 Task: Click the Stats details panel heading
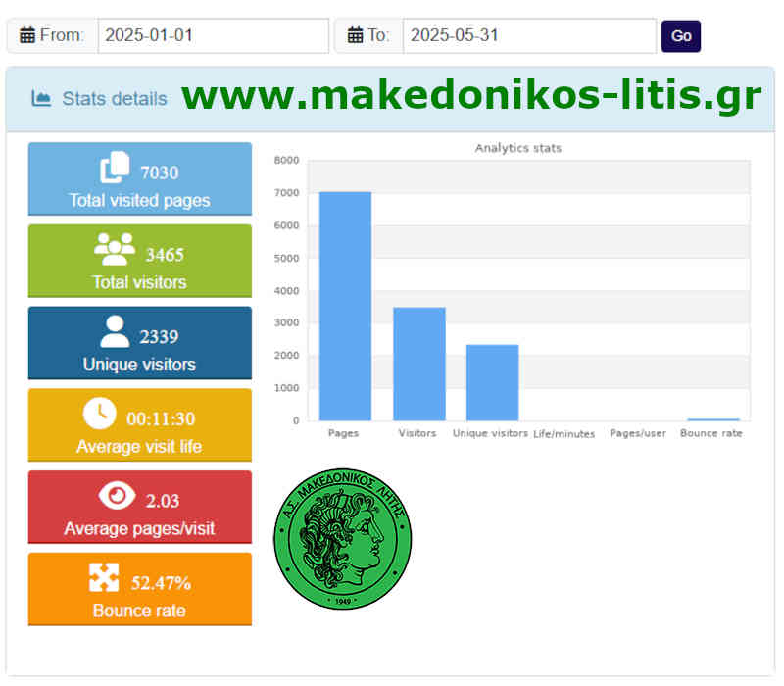click(x=114, y=98)
